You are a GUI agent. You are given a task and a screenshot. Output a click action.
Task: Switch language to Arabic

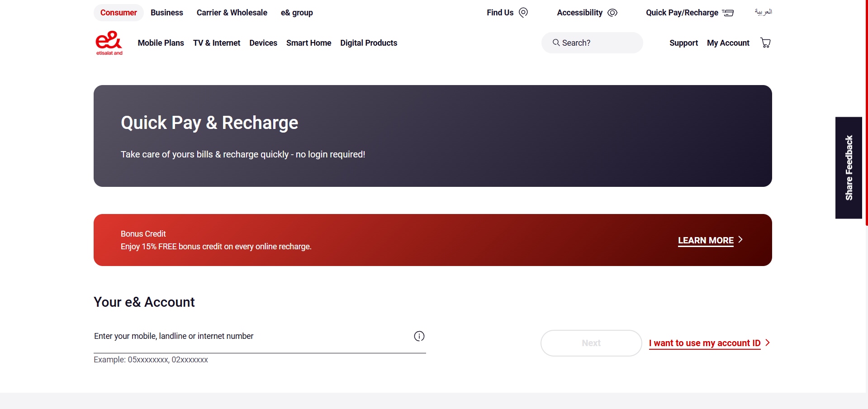763,12
